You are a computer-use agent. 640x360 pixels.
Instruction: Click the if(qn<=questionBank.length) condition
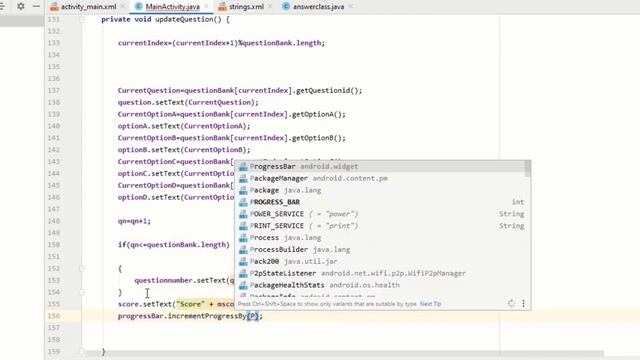pos(174,244)
